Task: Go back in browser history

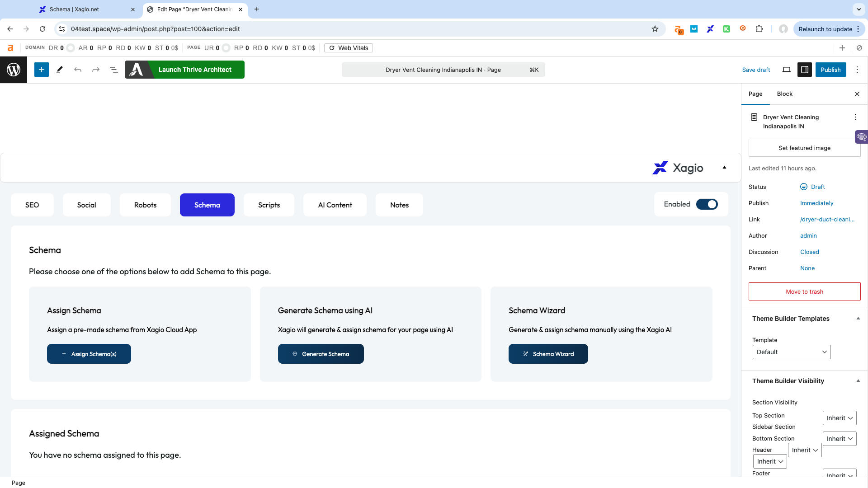Action: (x=10, y=29)
